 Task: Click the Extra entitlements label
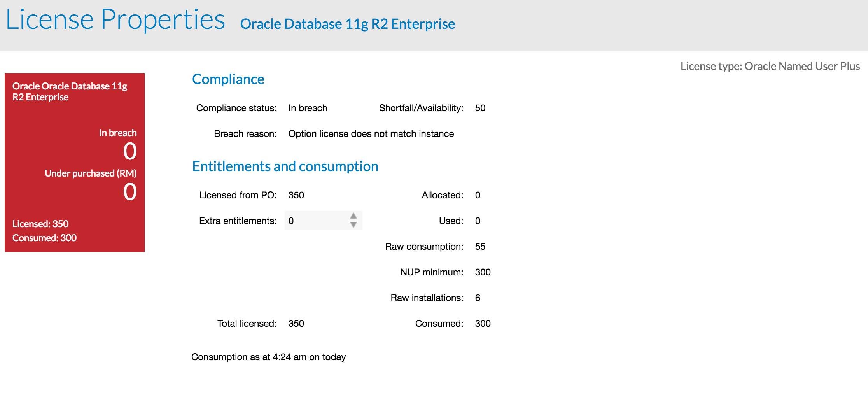pos(238,221)
